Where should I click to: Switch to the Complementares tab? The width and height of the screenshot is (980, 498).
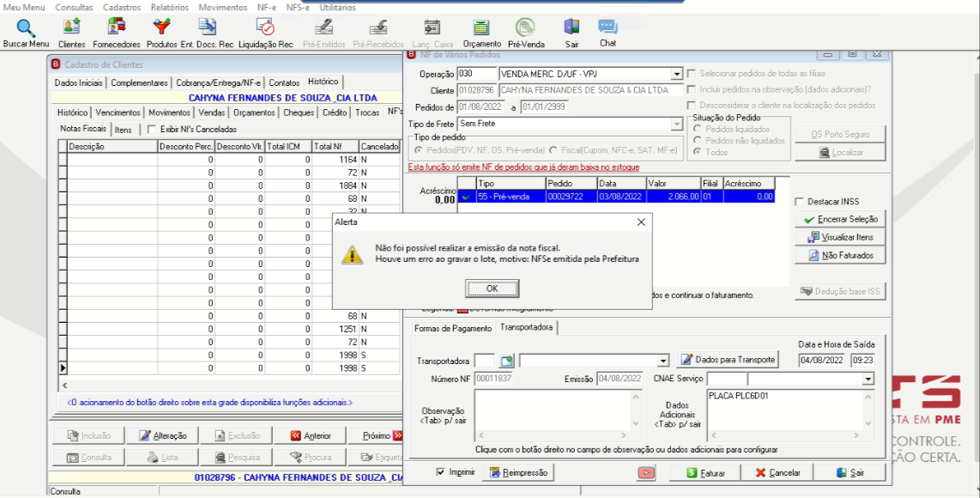[x=139, y=82]
